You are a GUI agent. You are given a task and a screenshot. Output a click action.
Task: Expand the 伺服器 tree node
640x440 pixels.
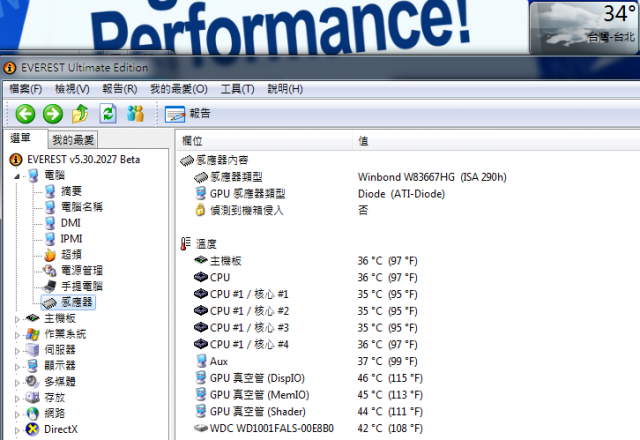click(17, 351)
